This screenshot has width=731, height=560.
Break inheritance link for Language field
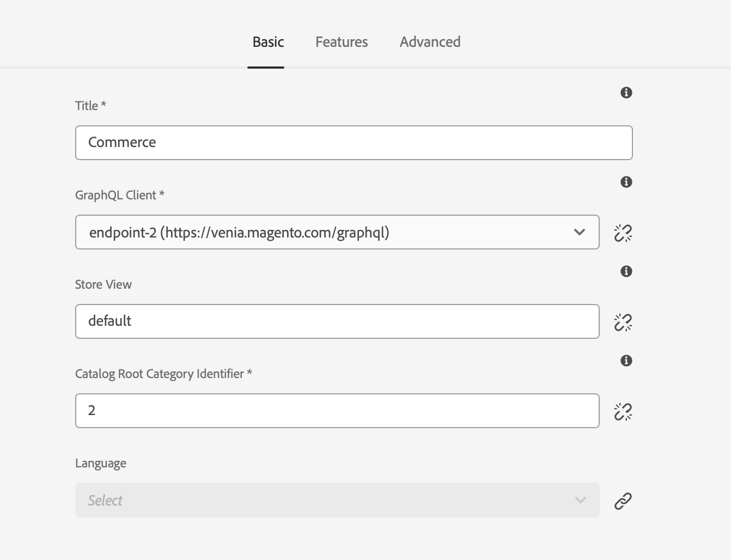click(x=623, y=501)
